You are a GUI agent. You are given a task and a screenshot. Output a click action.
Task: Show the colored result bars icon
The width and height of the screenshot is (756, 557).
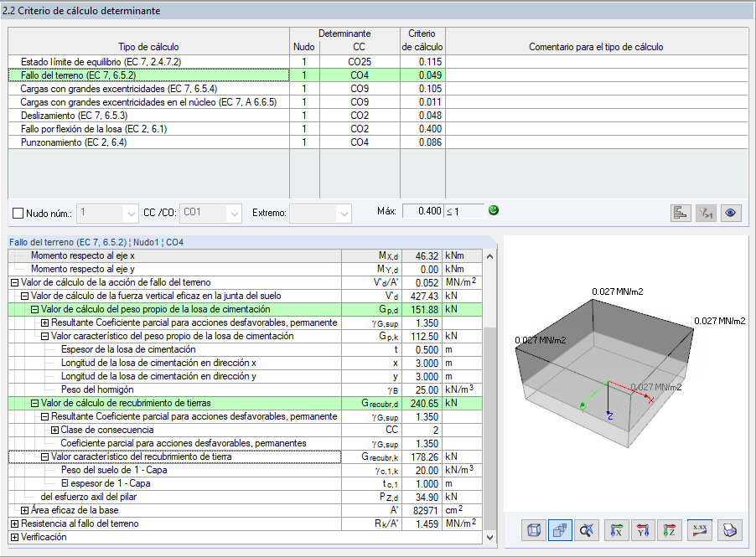pyautogui.click(x=681, y=213)
